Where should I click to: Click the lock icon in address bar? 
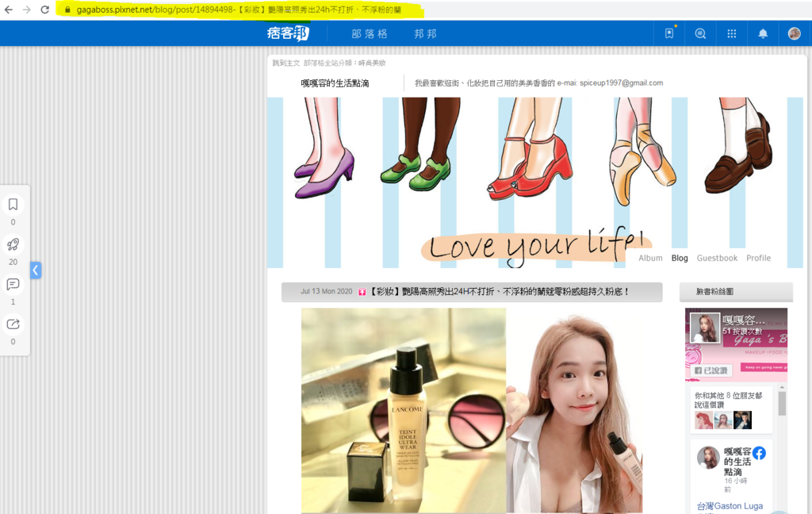pos(67,10)
